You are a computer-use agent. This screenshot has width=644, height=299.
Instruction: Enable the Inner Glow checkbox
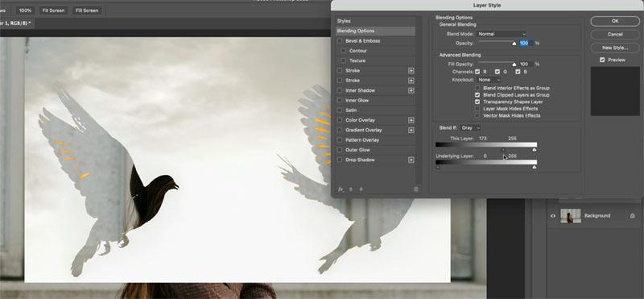(x=340, y=101)
